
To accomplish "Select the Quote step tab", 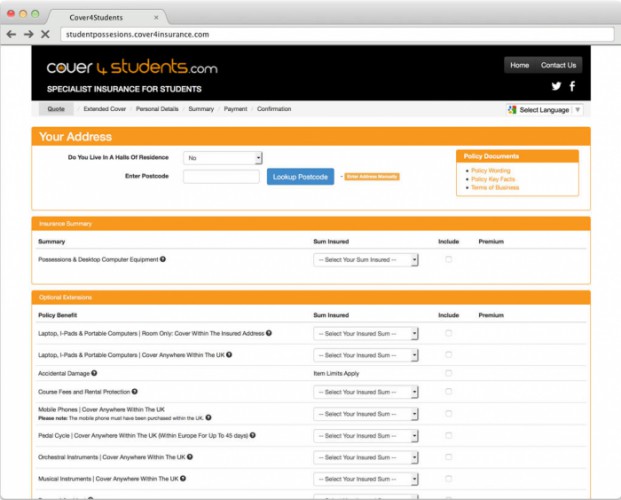I will click(x=56, y=109).
